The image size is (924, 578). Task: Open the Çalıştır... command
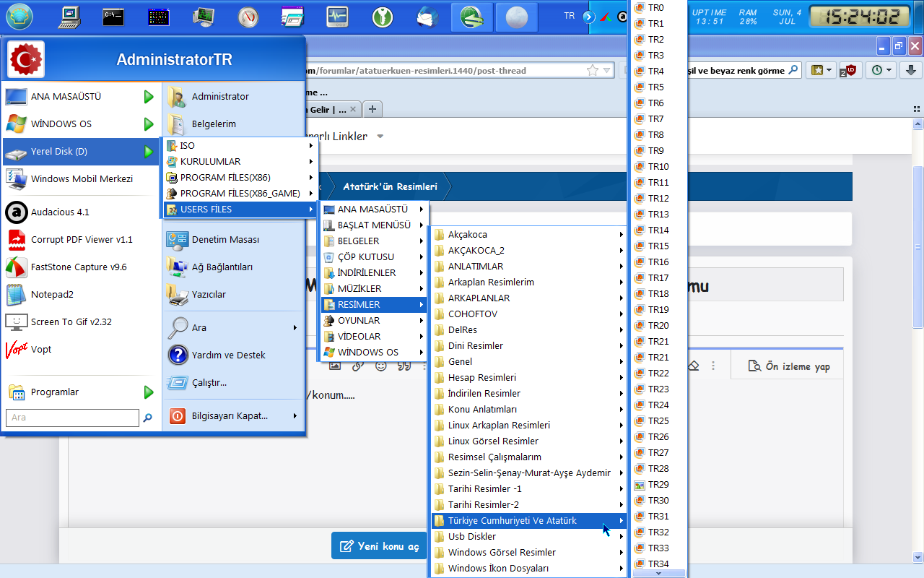click(233, 383)
